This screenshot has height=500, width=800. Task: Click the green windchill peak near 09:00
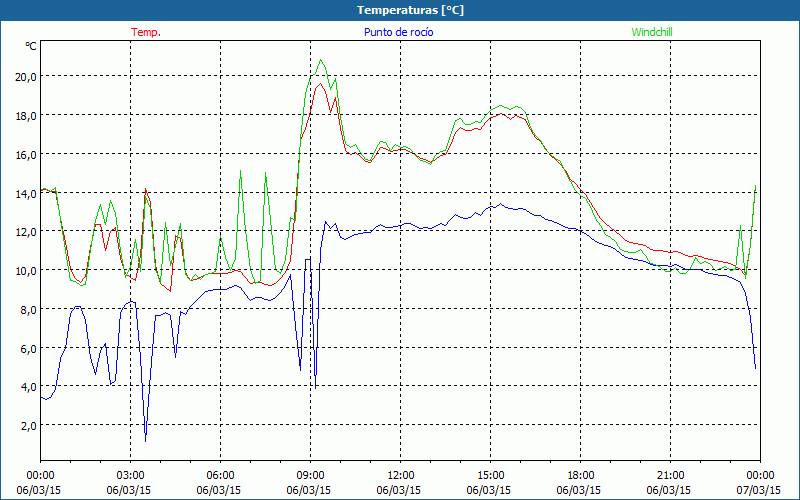pos(320,60)
